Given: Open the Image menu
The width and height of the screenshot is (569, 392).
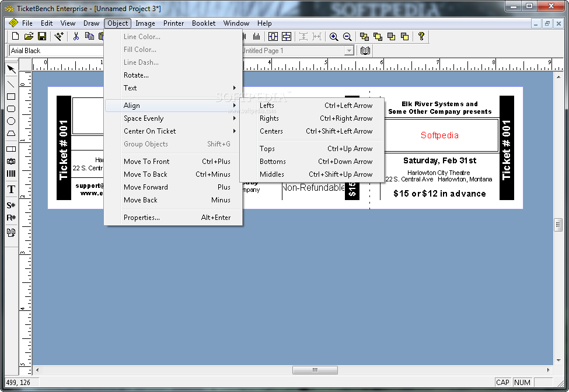Looking at the screenshot, I should (x=145, y=23).
